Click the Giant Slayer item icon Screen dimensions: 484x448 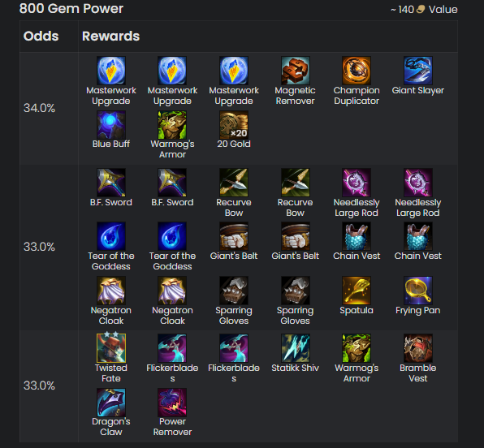(418, 71)
